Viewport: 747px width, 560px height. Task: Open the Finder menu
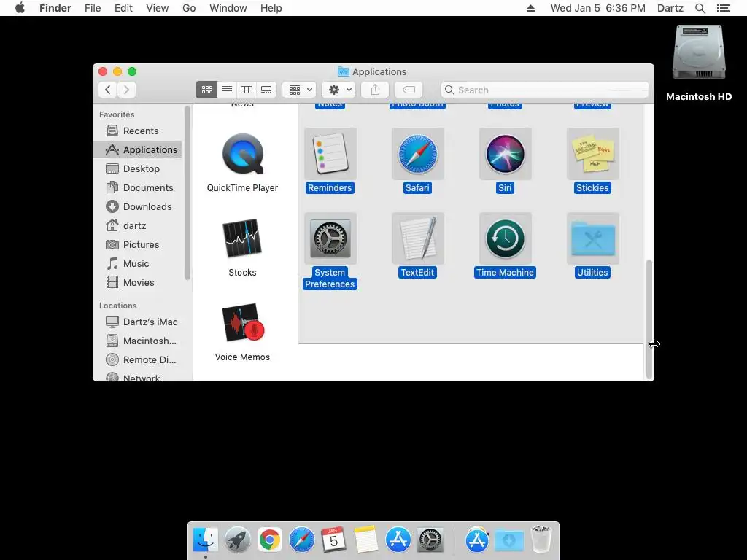55,8
